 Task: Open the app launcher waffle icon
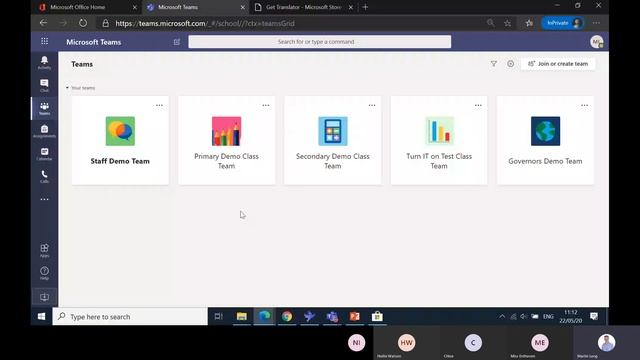(44, 42)
